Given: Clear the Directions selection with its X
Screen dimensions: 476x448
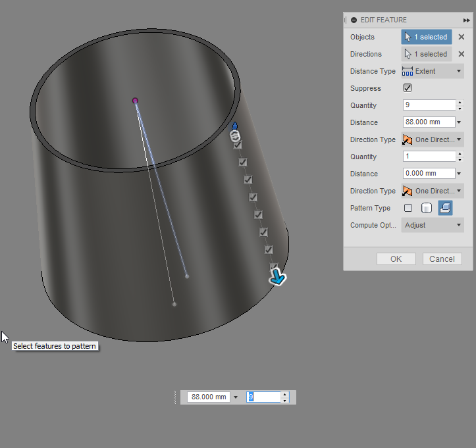Looking at the screenshot, I should point(462,54).
